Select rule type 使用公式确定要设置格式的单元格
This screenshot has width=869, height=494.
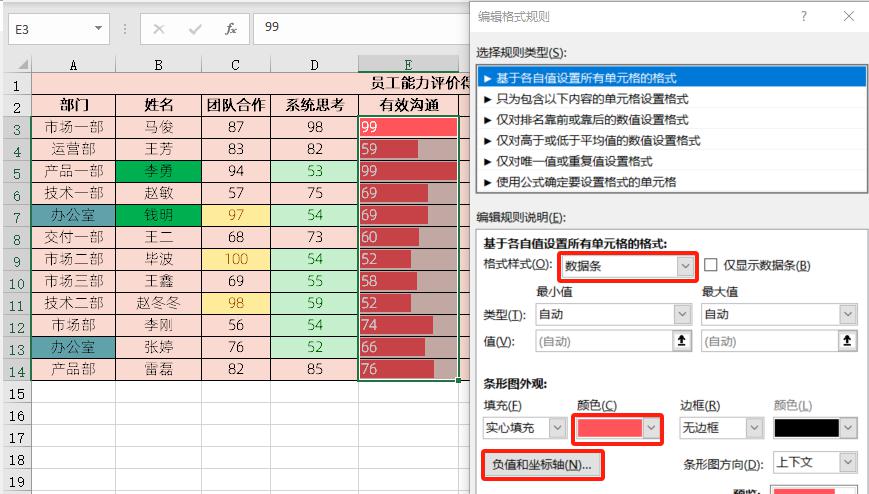tap(672, 182)
